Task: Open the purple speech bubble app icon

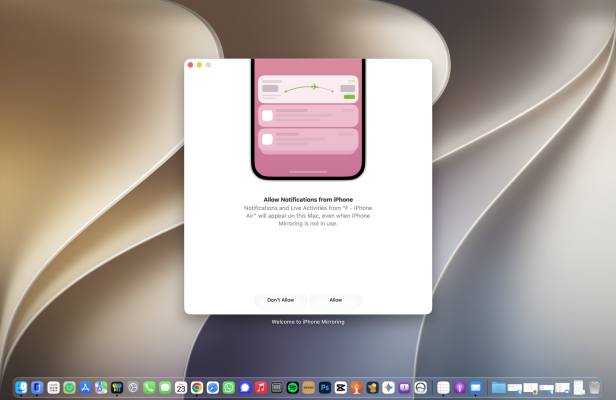Action: [404, 388]
